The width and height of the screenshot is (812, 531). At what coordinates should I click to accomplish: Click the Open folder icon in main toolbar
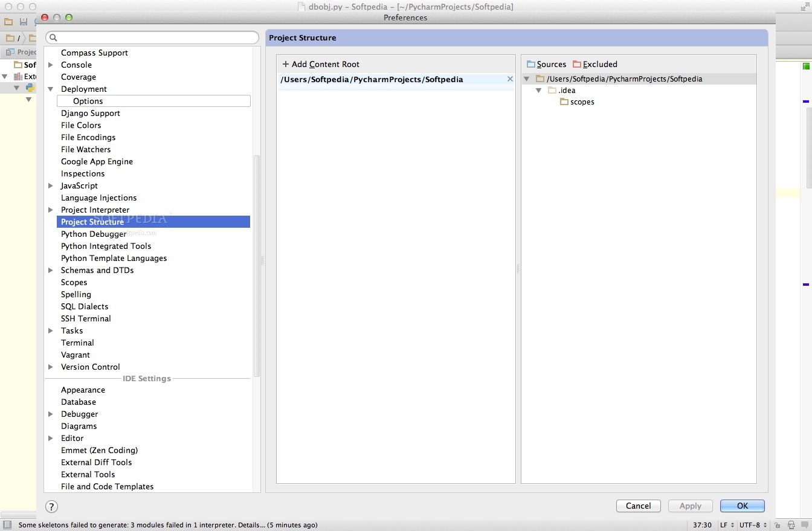(8, 21)
